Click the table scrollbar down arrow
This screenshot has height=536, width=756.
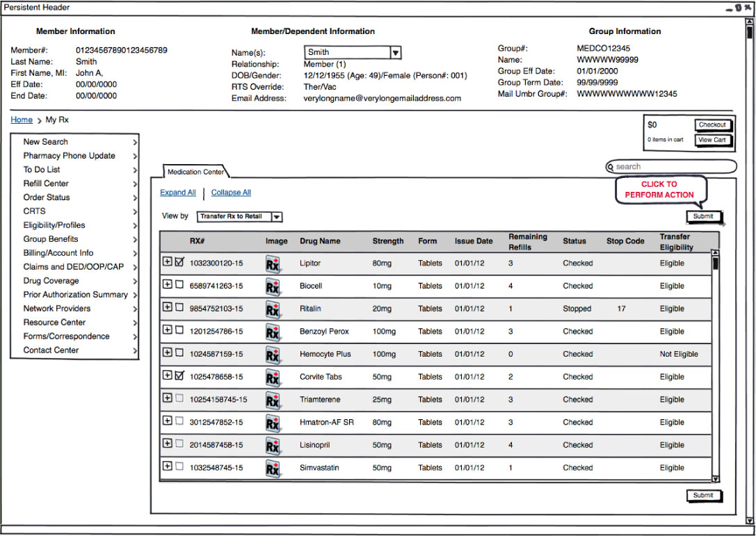coord(716,478)
